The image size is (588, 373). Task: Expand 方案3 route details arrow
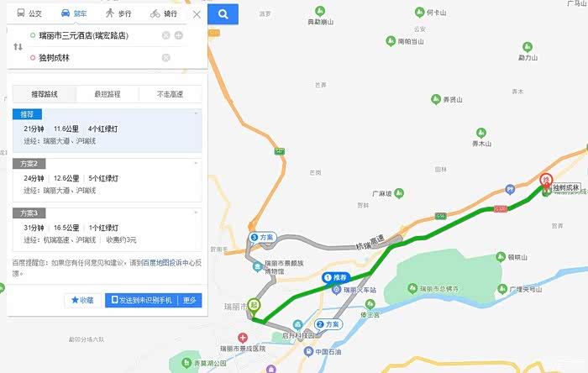196,213
